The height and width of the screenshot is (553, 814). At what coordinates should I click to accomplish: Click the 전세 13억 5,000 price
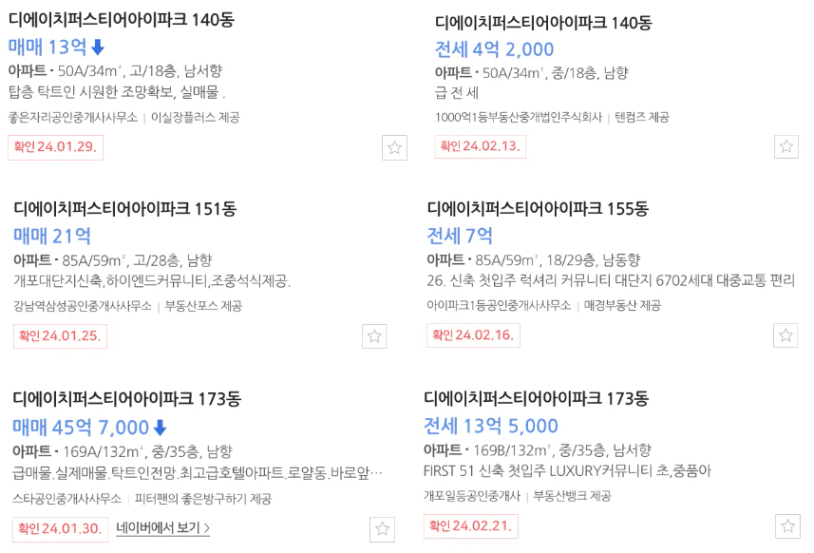(491, 426)
